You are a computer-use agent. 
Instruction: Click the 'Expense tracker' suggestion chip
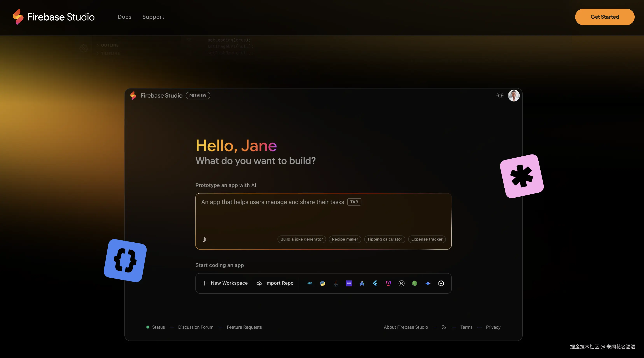point(427,239)
